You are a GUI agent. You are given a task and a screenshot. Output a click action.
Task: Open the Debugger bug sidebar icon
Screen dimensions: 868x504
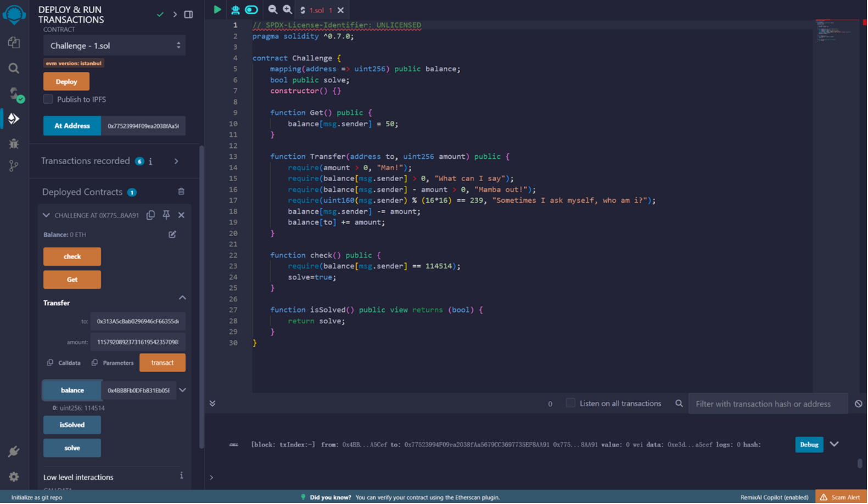(14, 144)
